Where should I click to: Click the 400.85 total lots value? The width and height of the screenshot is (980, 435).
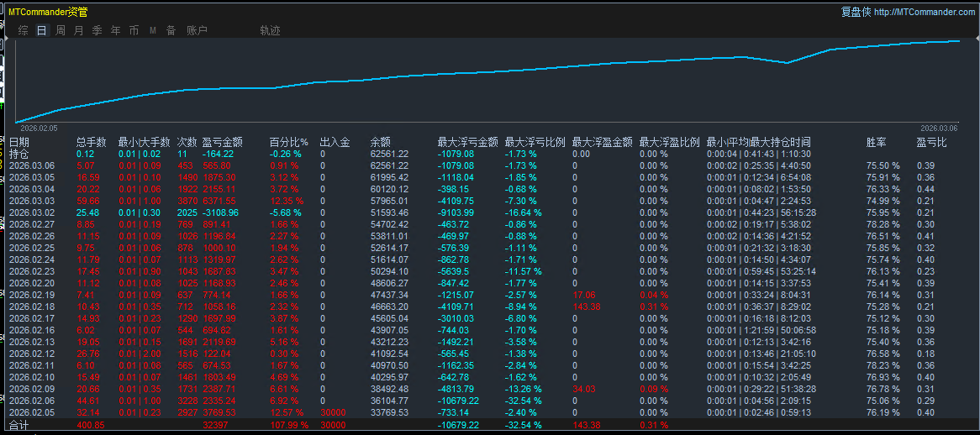tap(91, 425)
